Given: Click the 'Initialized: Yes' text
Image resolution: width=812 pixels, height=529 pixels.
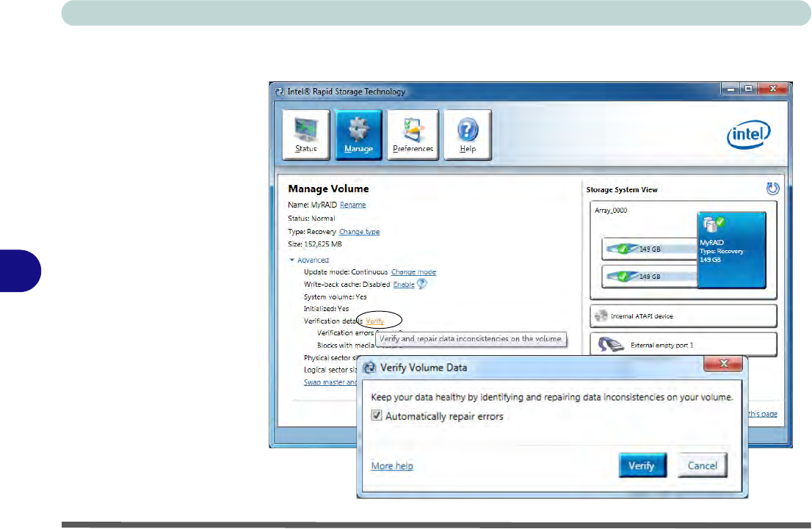Looking at the screenshot, I should [326, 309].
